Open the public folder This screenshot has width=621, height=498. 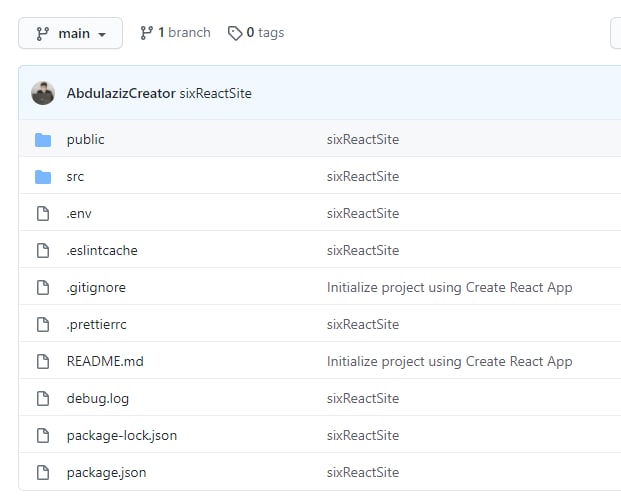86,139
